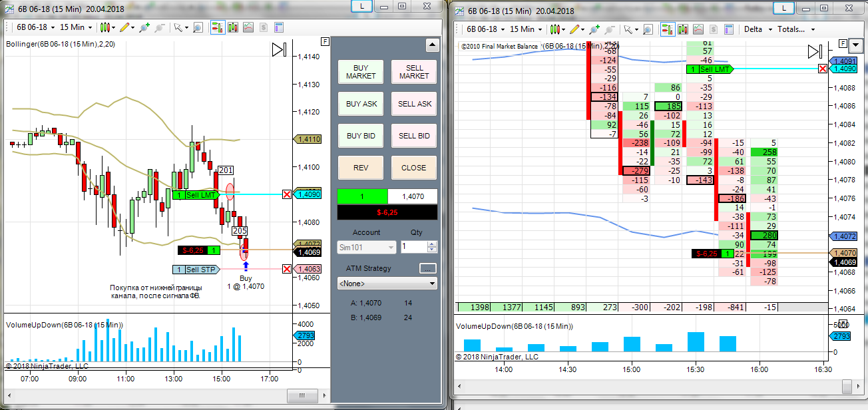This screenshot has height=410, width=868.
Task: Toggle Chart Trader panel icon in right chart window
Action: tap(668, 29)
